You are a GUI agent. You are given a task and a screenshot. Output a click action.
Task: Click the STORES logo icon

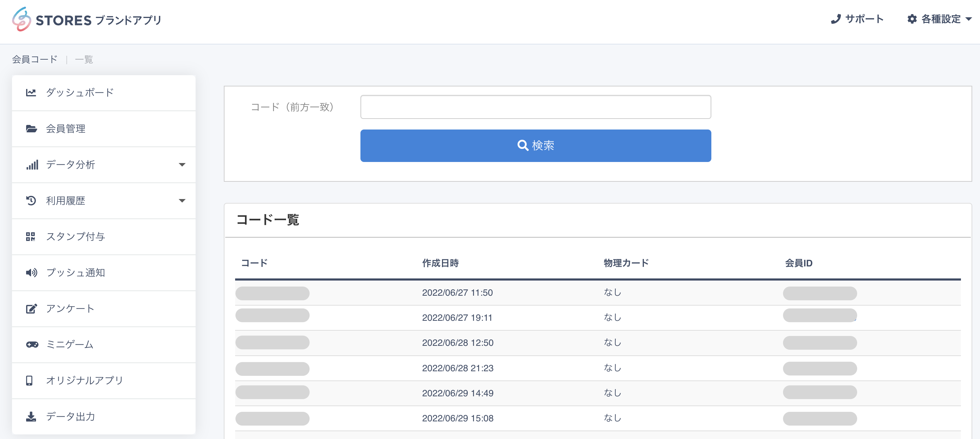coord(21,19)
